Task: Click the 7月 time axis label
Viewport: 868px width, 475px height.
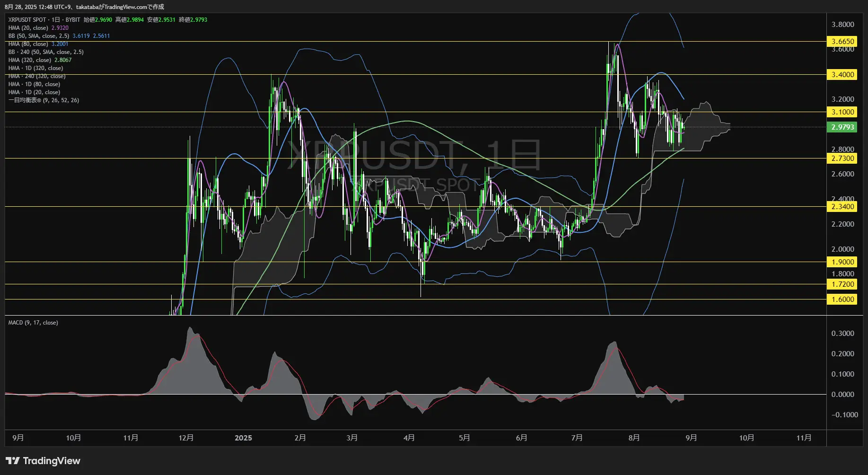Action: coord(577,438)
